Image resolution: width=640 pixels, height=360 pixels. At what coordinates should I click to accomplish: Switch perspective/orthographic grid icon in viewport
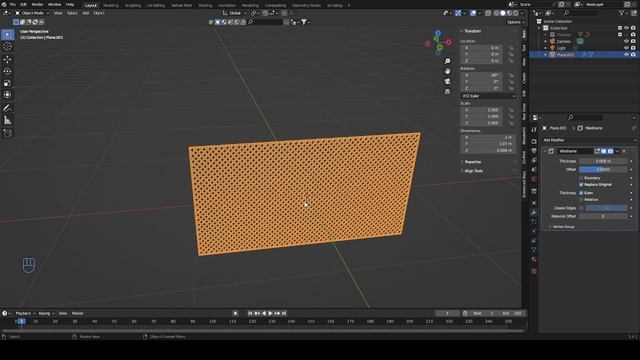[x=447, y=91]
